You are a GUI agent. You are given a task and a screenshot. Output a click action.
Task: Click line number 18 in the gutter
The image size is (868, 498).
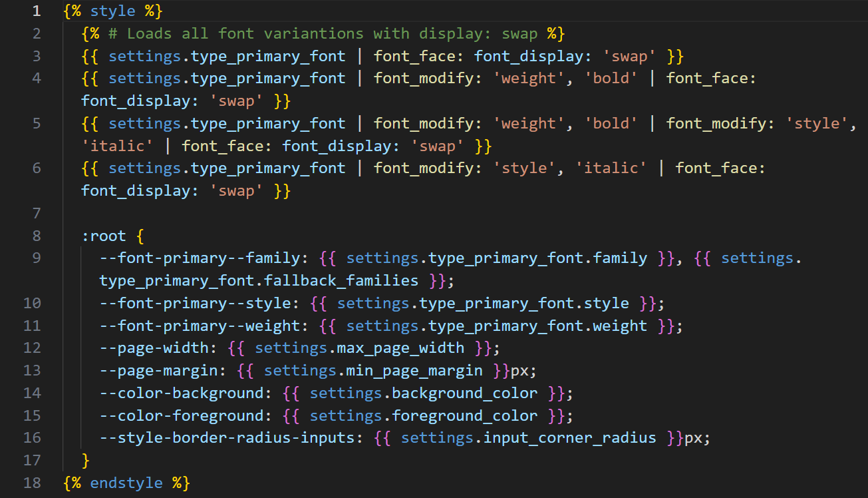click(x=32, y=483)
